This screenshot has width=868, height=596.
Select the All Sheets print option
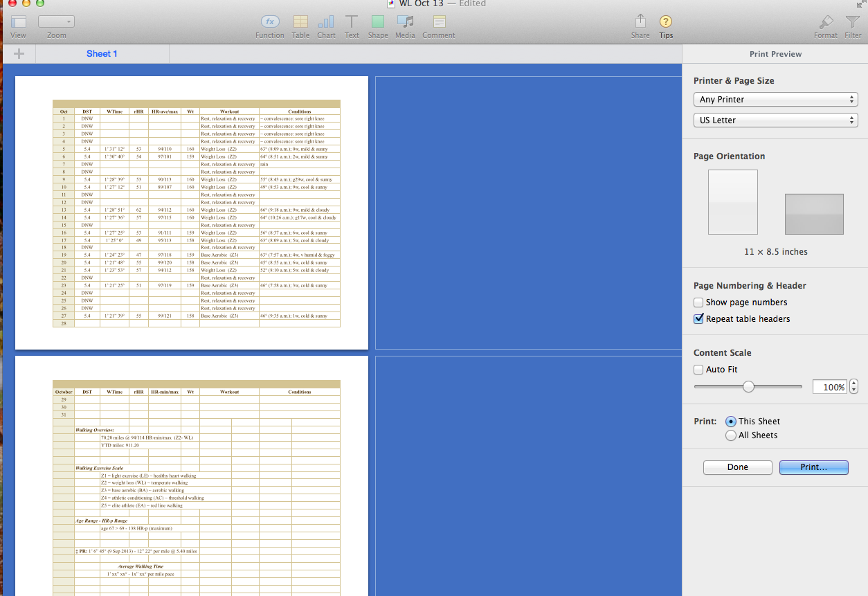pyautogui.click(x=731, y=435)
